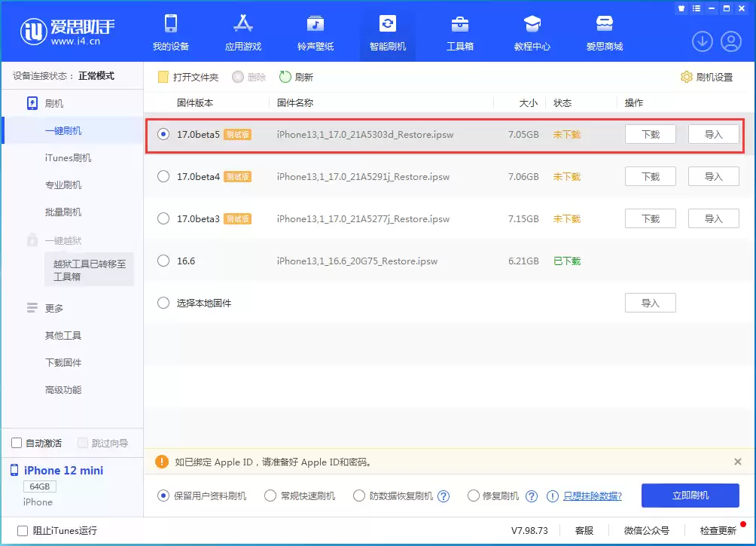Click help icon next to 修复刷机
The image size is (756, 546).
point(532,496)
